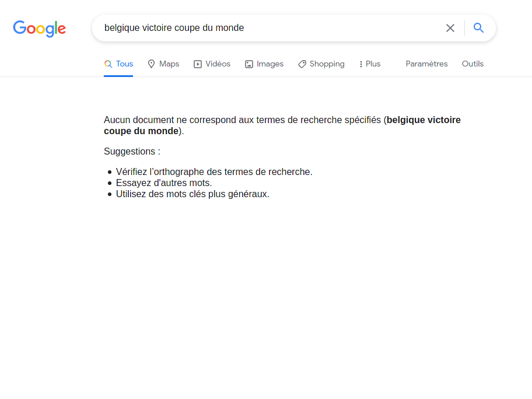Clear the search query with the X
This screenshot has width=532, height=399.
coord(450,28)
